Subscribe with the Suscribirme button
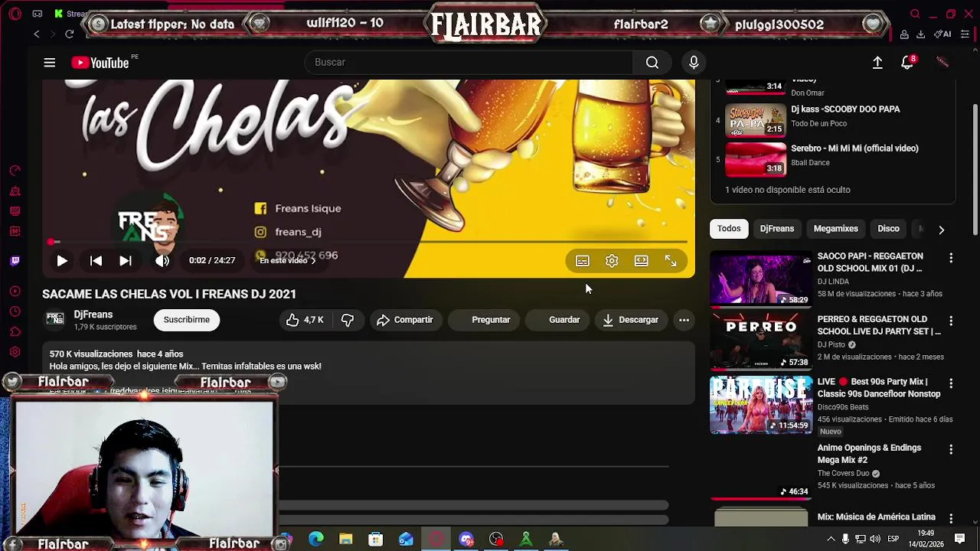 click(186, 320)
